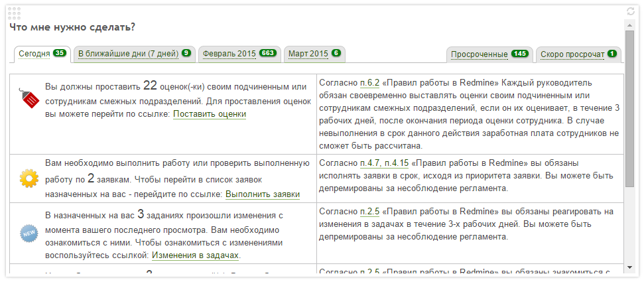Screen dimensions: 644x282
Task: Open rule link п.4.7, п.4.15
Action: coord(385,163)
